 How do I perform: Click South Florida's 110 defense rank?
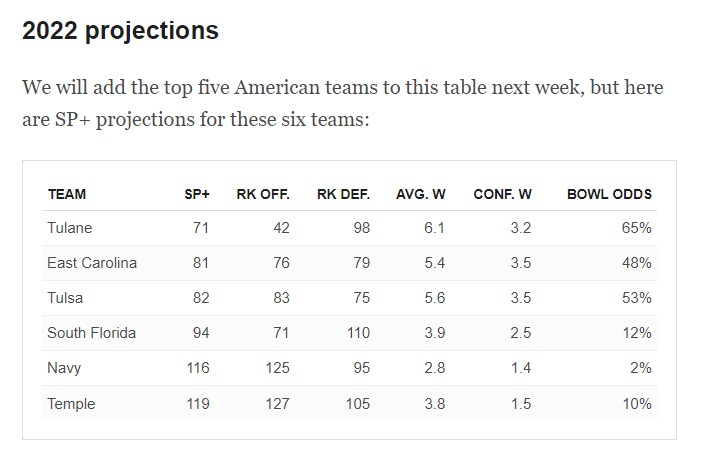357,333
